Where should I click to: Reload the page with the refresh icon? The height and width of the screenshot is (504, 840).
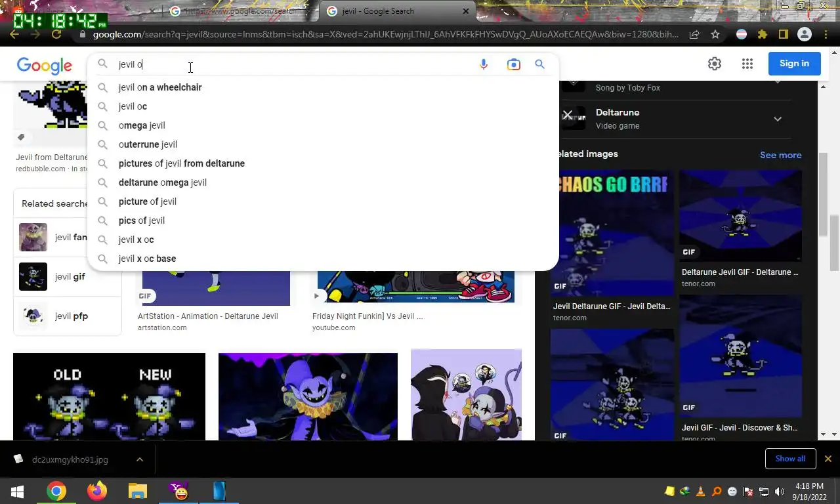coord(56,35)
